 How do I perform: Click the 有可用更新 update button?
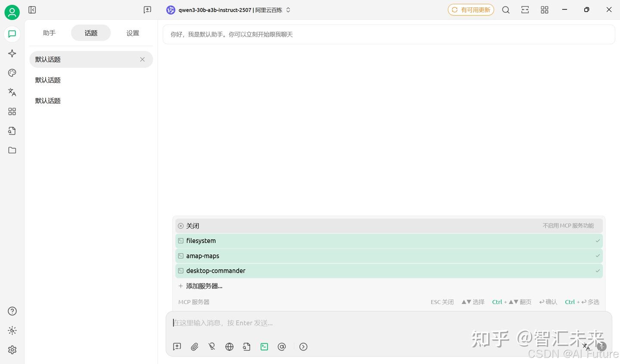pyautogui.click(x=471, y=10)
